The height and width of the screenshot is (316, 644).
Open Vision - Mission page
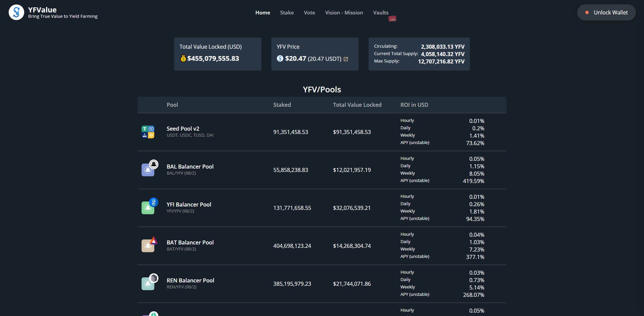pyautogui.click(x=344, y=12)
